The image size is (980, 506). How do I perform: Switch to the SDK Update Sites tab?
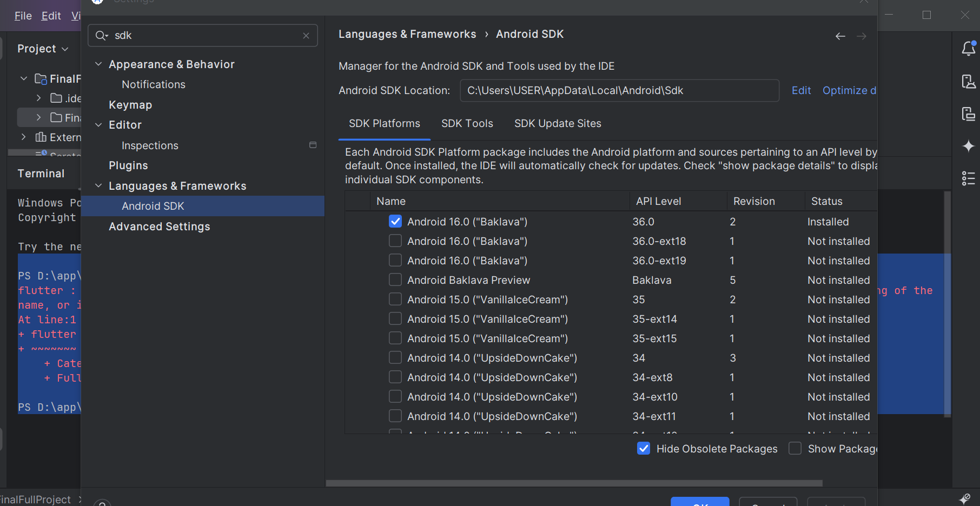(x=557, y=123)
